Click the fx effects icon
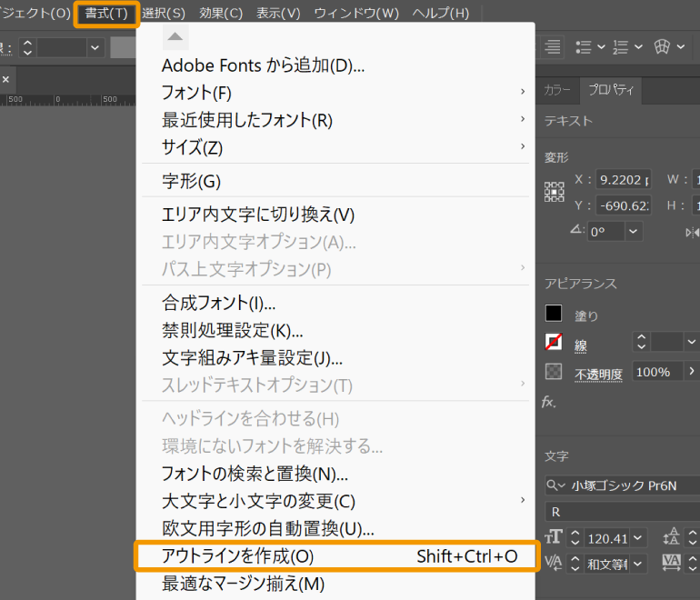Image resolution: width=700 pixels, height=600 pixels. 549,402
